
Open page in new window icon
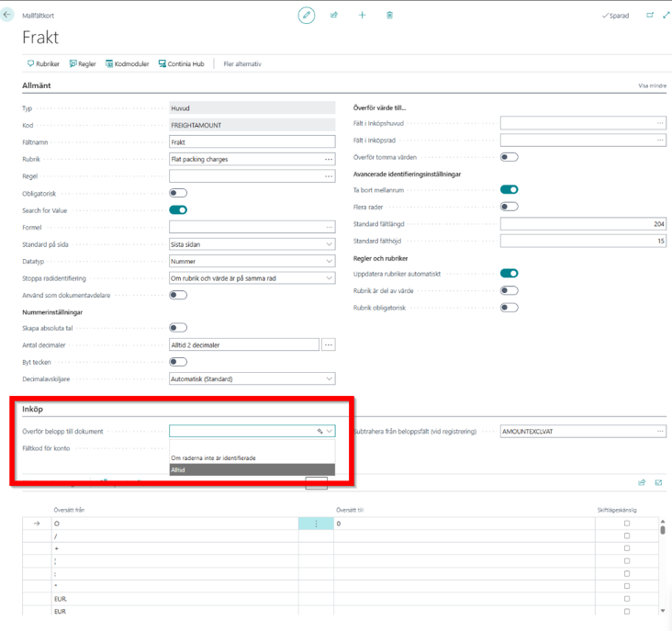(x=650, y=16)
